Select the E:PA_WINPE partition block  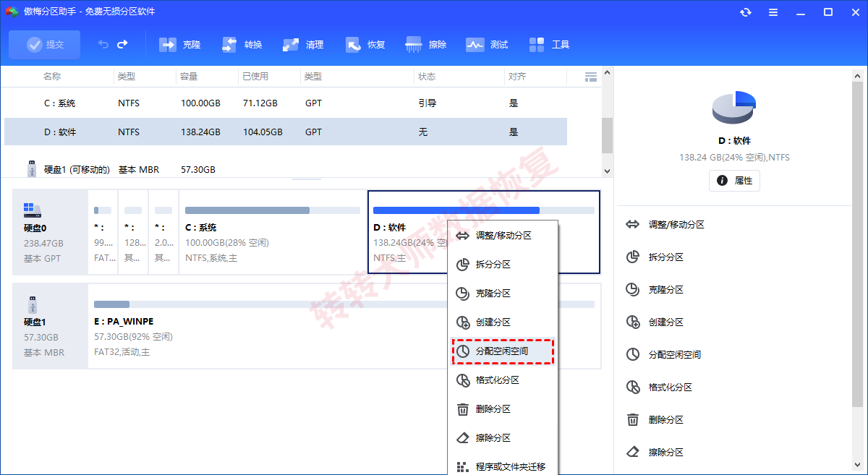(x=344, y=326)
